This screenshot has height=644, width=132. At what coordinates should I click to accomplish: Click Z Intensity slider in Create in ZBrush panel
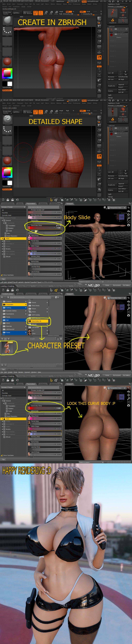87,14
